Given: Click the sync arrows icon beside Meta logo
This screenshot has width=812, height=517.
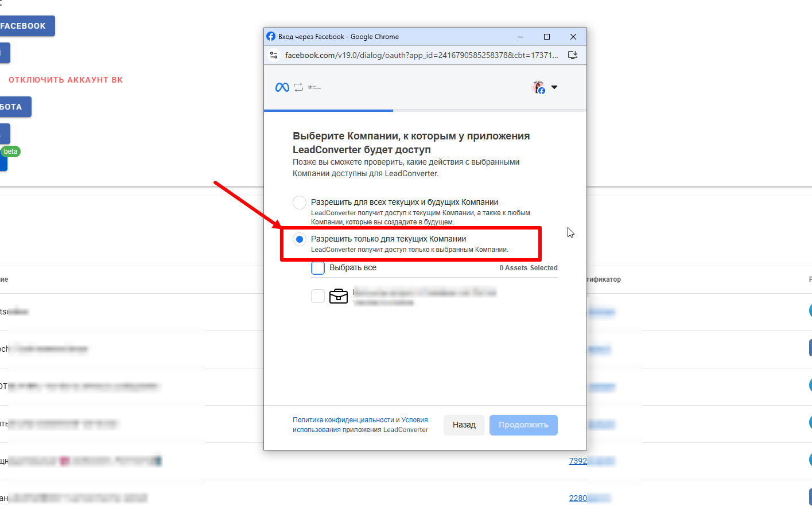Looking at the screenshot, I should click(298, 87).
